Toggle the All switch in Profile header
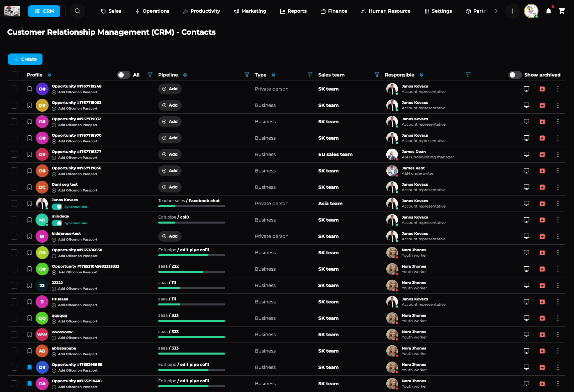Image resolution: width=574 pixels, height=392 pixels. [x=123, y=75]
